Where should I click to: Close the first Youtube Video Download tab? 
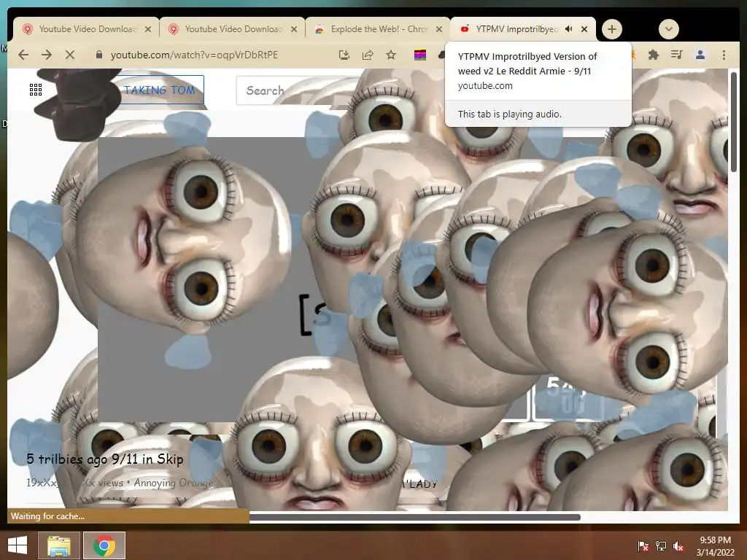coord(148,29)
